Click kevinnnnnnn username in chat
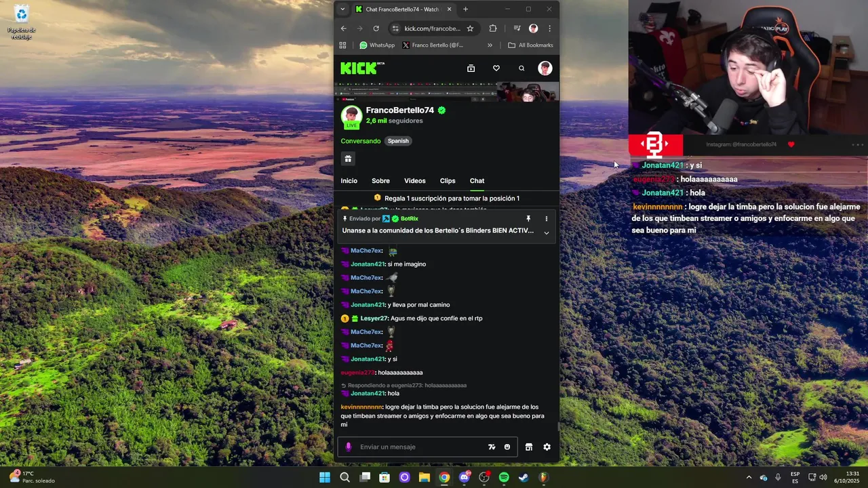The height and width of the screenshot is (488, 868). (x=361, y=407)
